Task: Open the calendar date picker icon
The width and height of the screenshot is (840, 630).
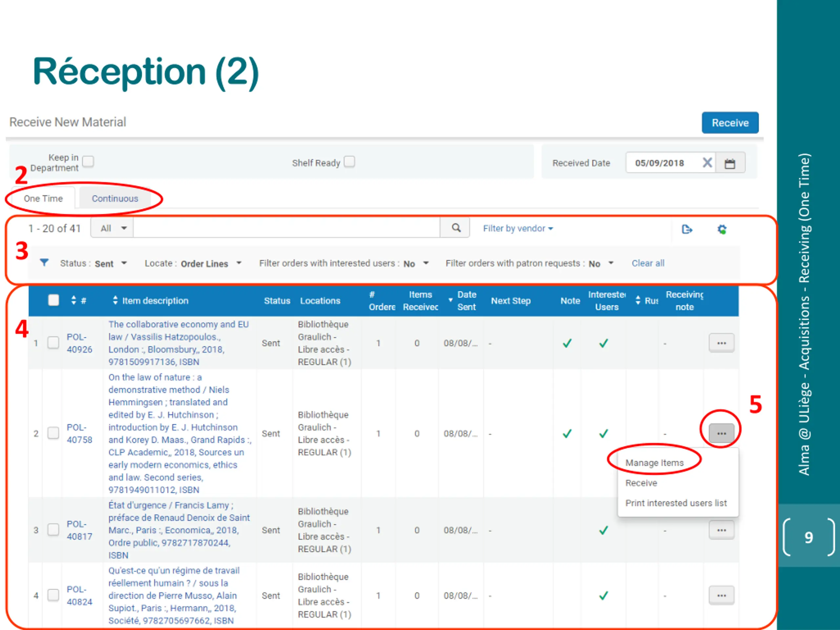Action: coord(729,163)
